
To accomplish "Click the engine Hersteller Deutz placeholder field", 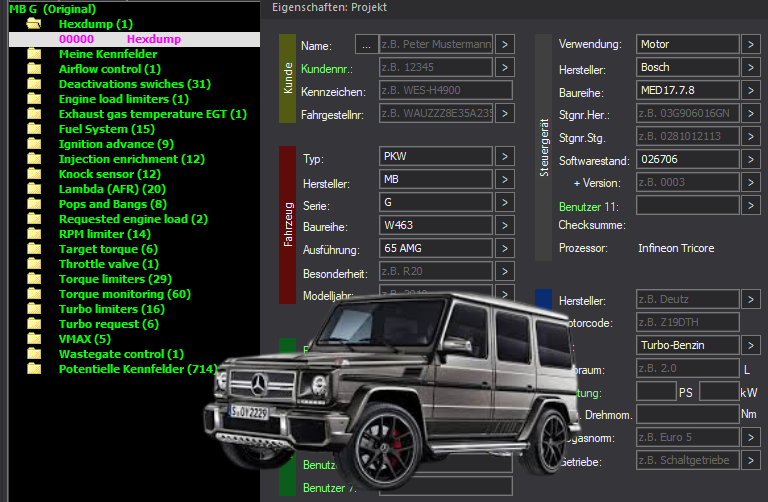I will coord(688,299).
